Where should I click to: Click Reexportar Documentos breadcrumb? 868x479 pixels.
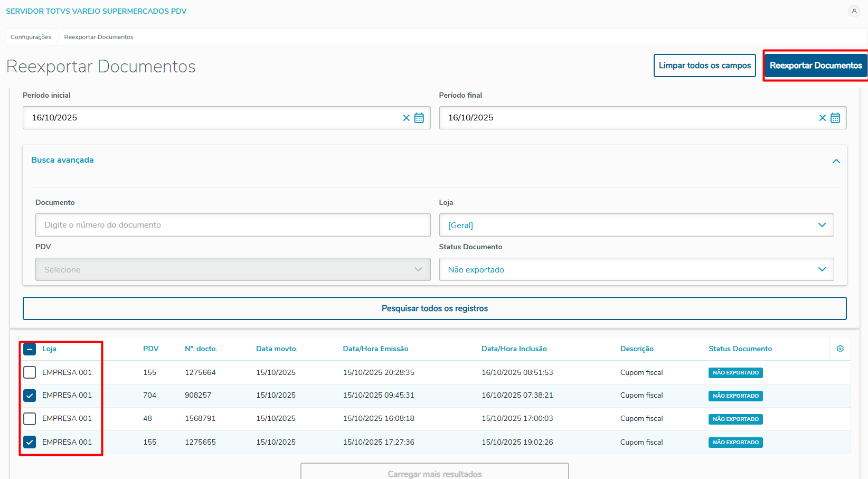coord(99,37)
